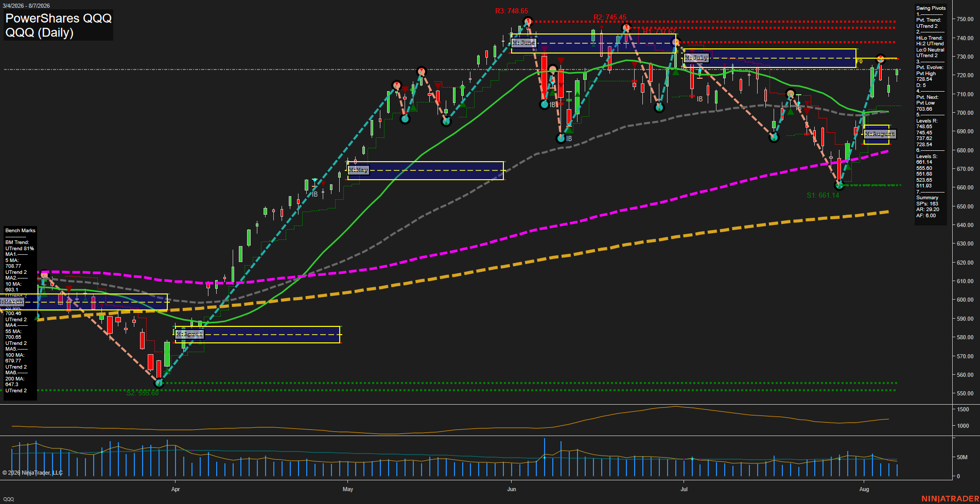Click the Apr label on time axis
Screen dimensions: 980x504
[176, 489]
